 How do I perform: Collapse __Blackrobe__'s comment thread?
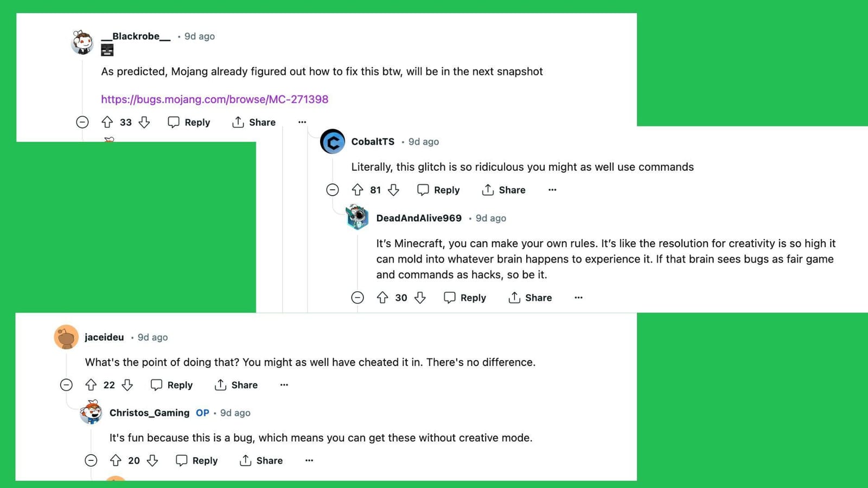point(82,123)
